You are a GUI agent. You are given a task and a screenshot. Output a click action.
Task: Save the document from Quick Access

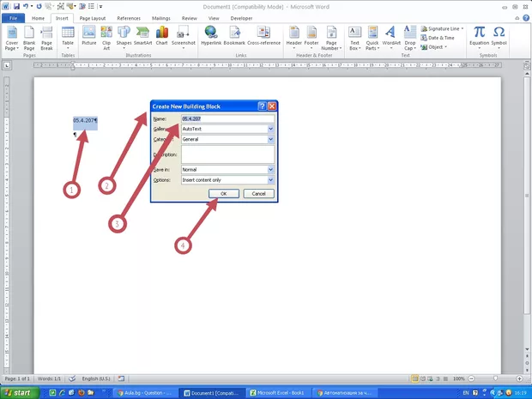click(x=16, y=6)
